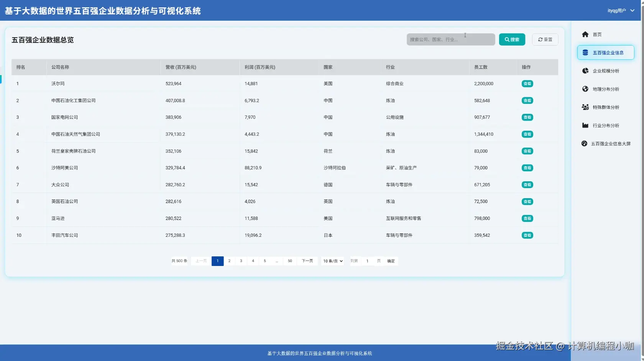The height and width of the screenshot is (361, 644).
Task: Click the revenue value 523,964
Action: [x=173, y=84]
